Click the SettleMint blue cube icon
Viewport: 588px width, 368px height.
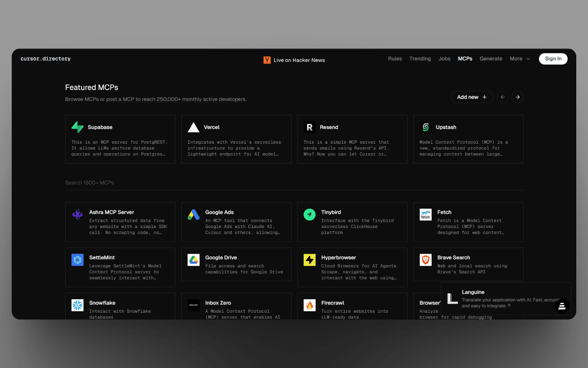click(78, 260)
